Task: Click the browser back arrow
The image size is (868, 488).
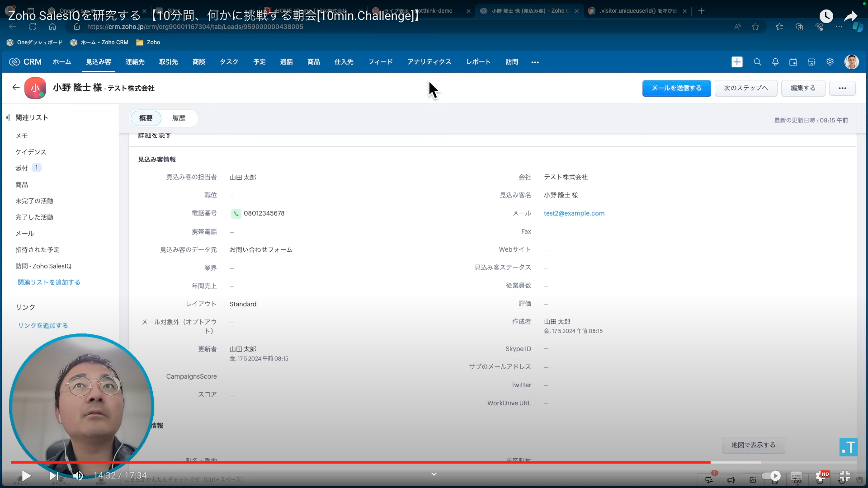Action: pyautogui.click(x=13, y=27)
